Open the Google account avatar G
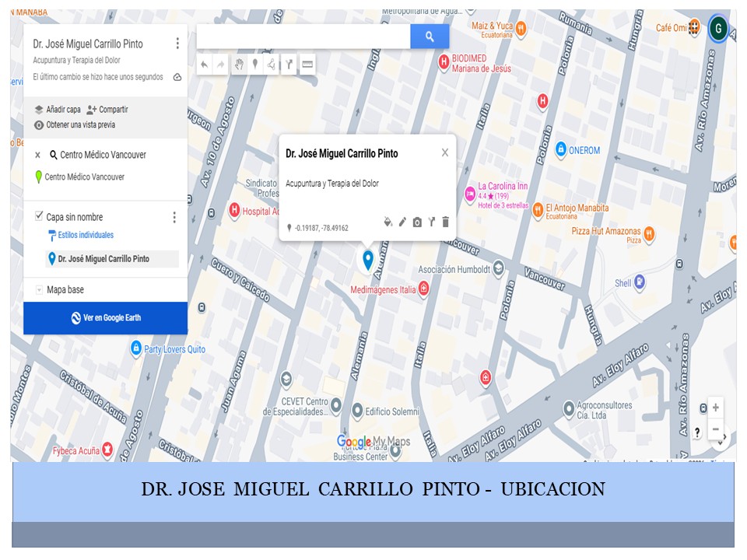The height and width of the screenshot is (560, 747). pos(718,29)
